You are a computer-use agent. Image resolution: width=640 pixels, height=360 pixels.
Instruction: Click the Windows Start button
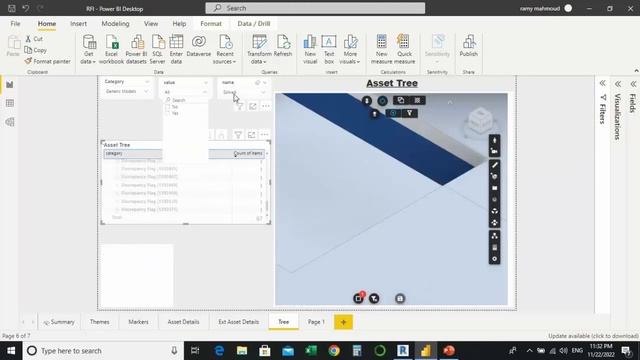11,351
